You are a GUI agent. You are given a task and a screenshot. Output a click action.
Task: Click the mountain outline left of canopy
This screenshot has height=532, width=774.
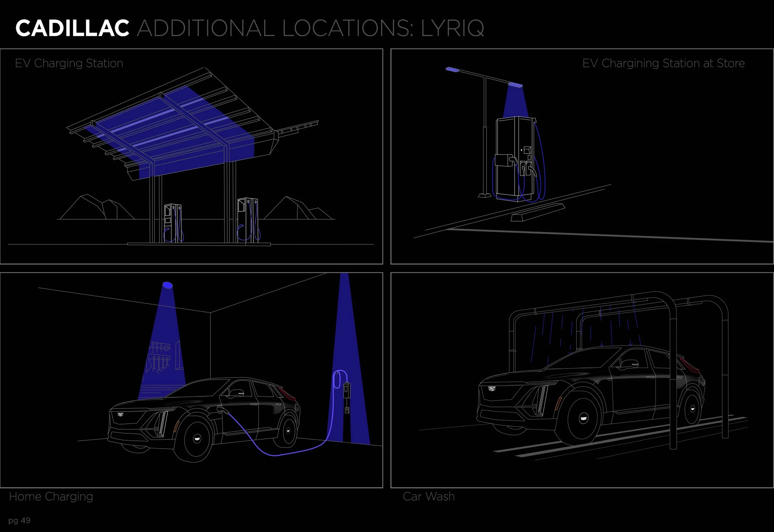(x=97, y=207)
